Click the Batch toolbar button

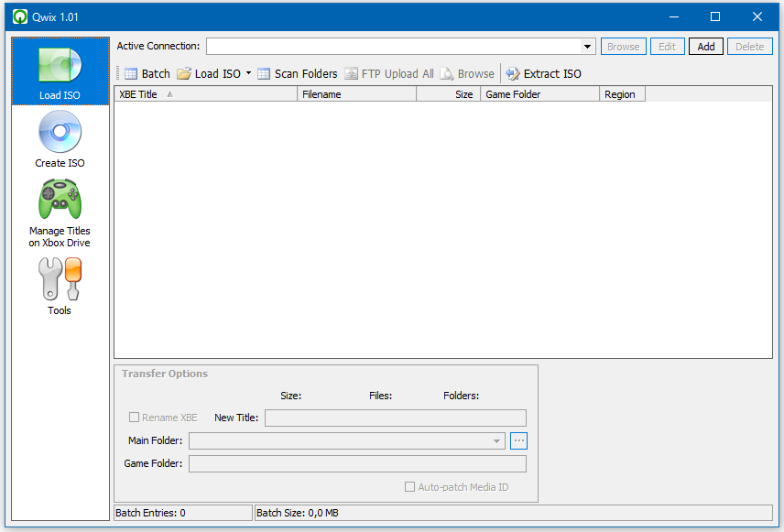(x=147, y=74)
